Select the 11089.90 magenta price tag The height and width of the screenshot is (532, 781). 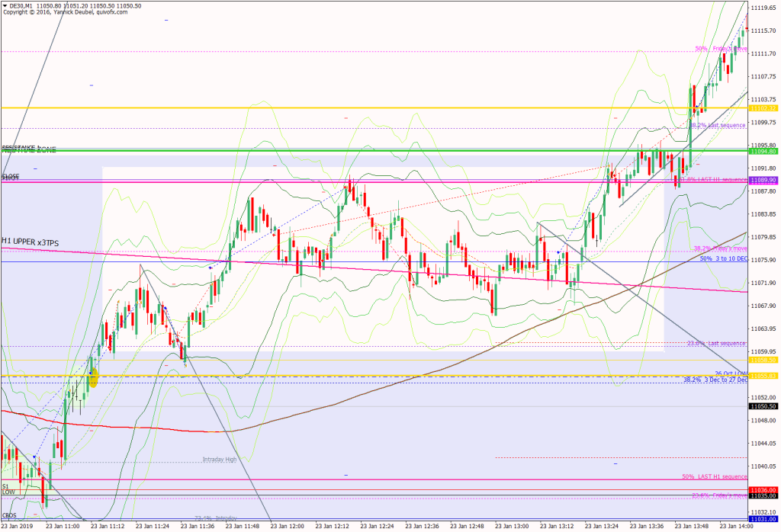[763, 180]
